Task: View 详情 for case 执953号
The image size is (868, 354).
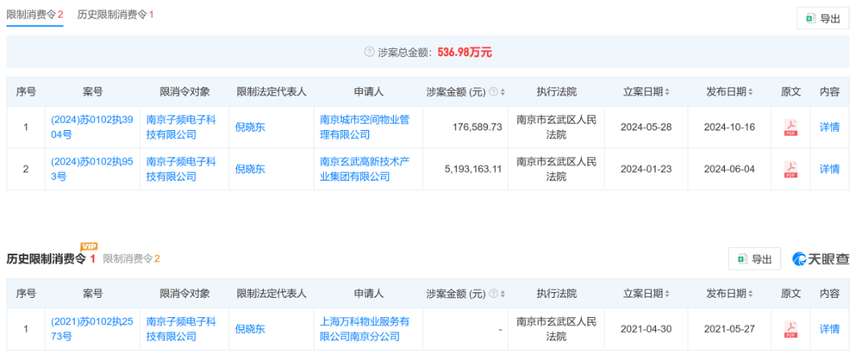Action: click(x=829, y=169)
